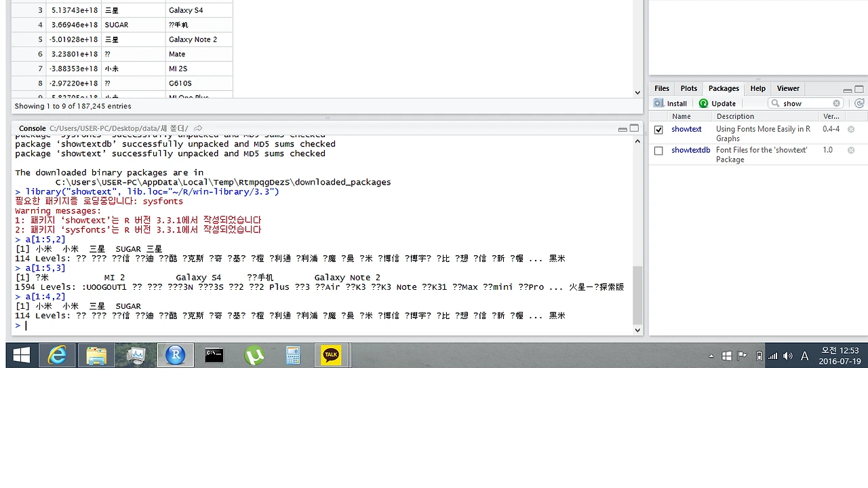868x488 pixels.
Task: Launch Internet Explorer from the taskbar
Action: point(57,355)
